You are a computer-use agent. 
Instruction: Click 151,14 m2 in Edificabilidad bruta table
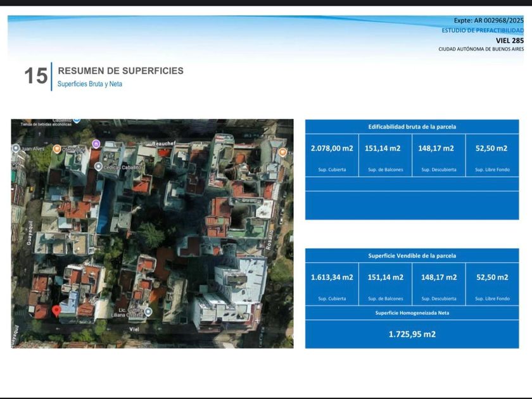pyautogui.click(x=383, y=148)
